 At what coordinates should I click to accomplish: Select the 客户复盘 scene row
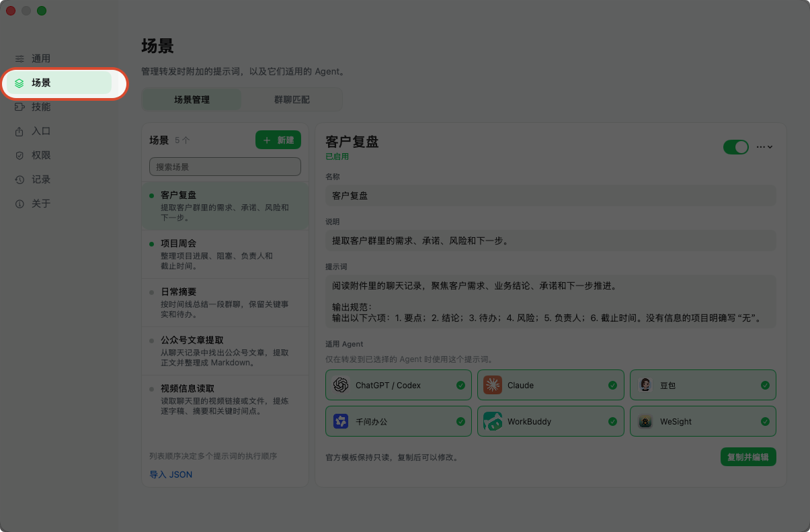225,206
